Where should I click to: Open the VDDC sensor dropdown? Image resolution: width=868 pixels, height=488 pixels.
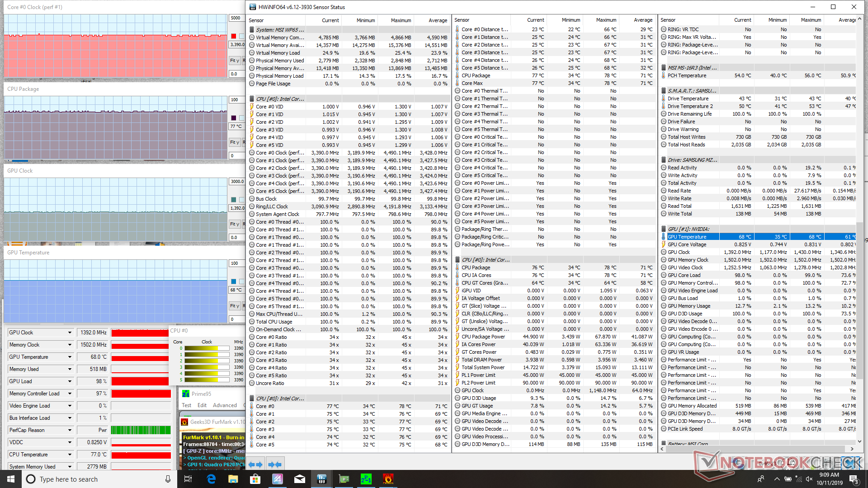(x=70, y=442)
